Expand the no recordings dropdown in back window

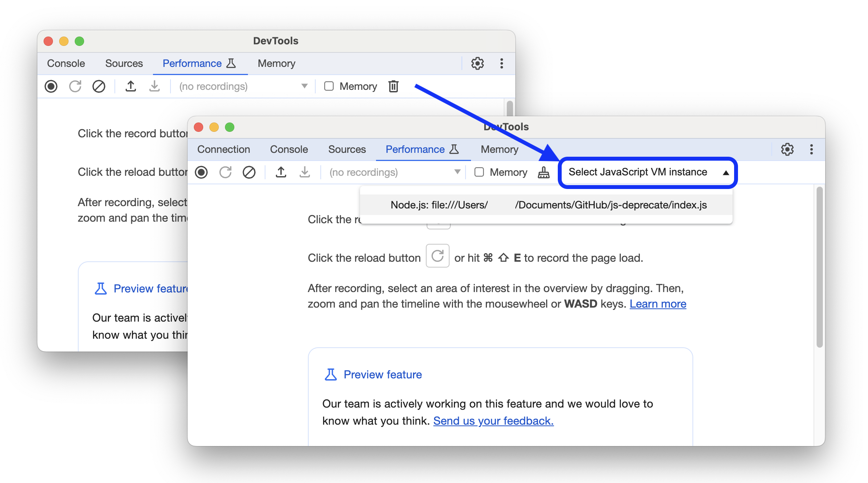coord(304,86)
